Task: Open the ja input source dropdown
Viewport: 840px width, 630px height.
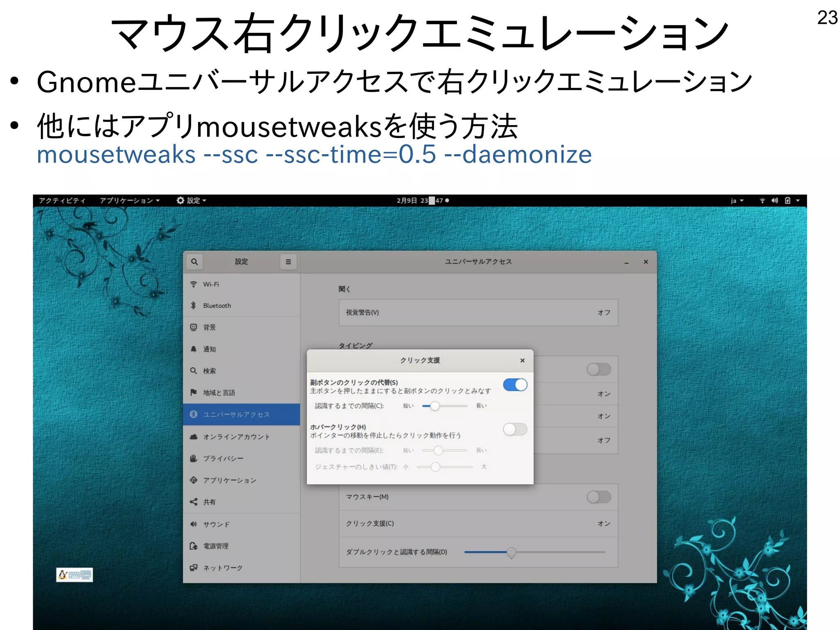Action: [x=737, y=201]
